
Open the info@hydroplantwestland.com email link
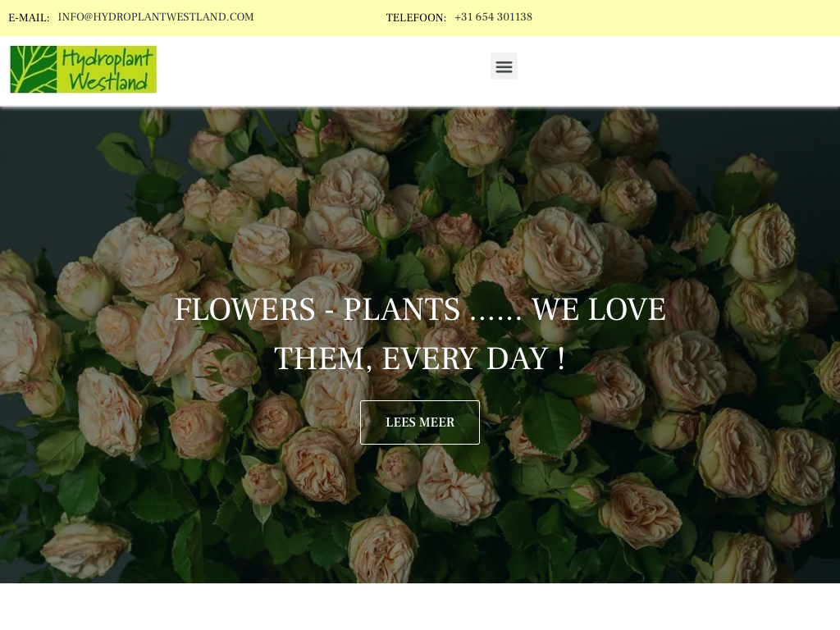(x=155, y=17)
